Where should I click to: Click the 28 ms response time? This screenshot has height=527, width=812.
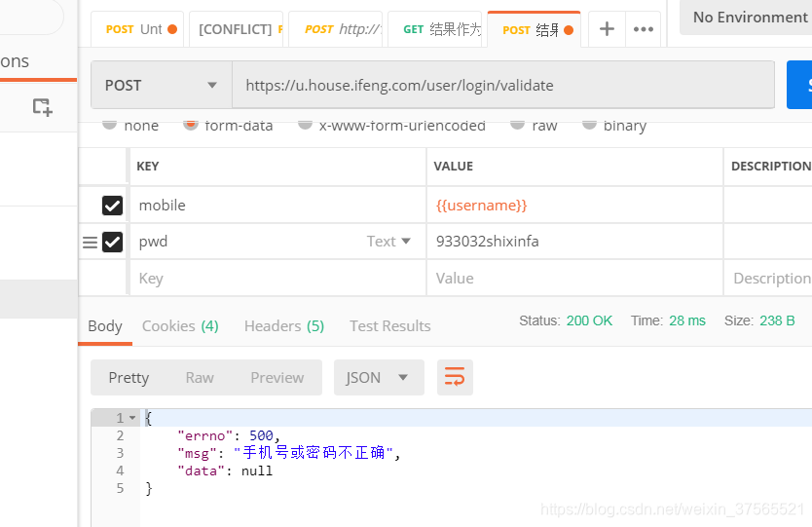687,320
